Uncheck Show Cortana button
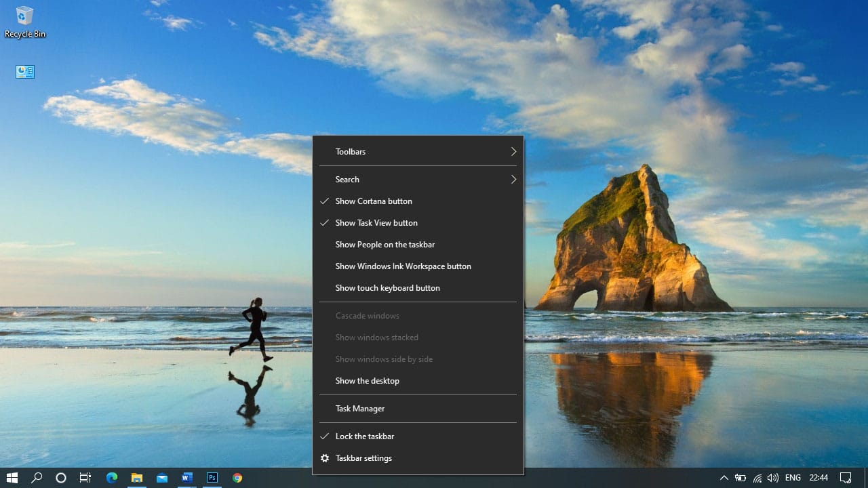The height and width of the screenshot is (488, 868). click(x=374, y=201)
